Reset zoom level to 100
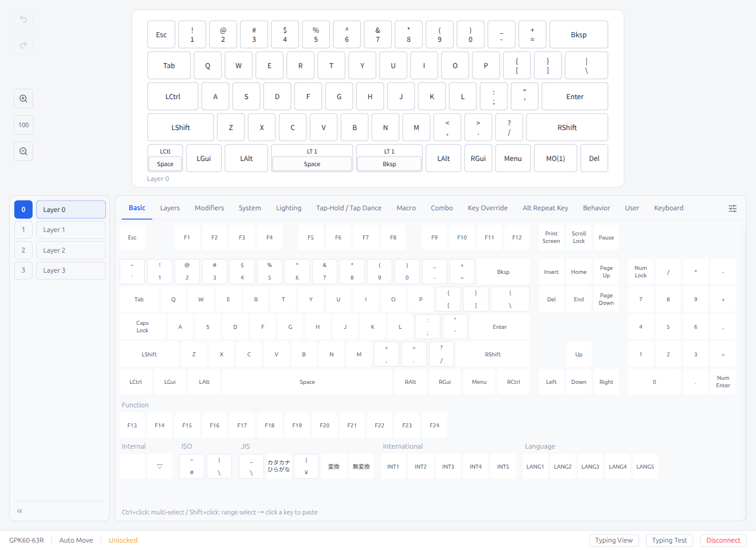756x550 pixels. (x=23, y=124)
